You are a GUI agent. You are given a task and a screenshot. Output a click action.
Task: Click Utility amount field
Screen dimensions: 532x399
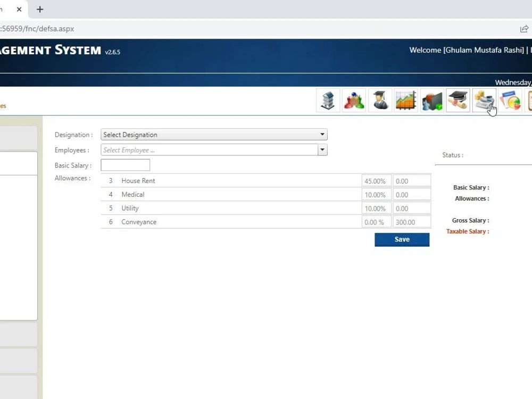[x=412, y=209]
